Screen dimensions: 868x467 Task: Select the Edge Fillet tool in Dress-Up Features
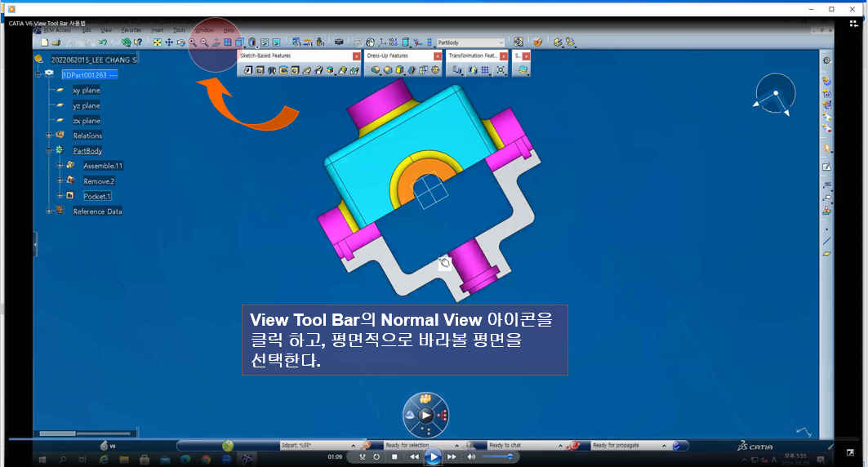[376, 70]
